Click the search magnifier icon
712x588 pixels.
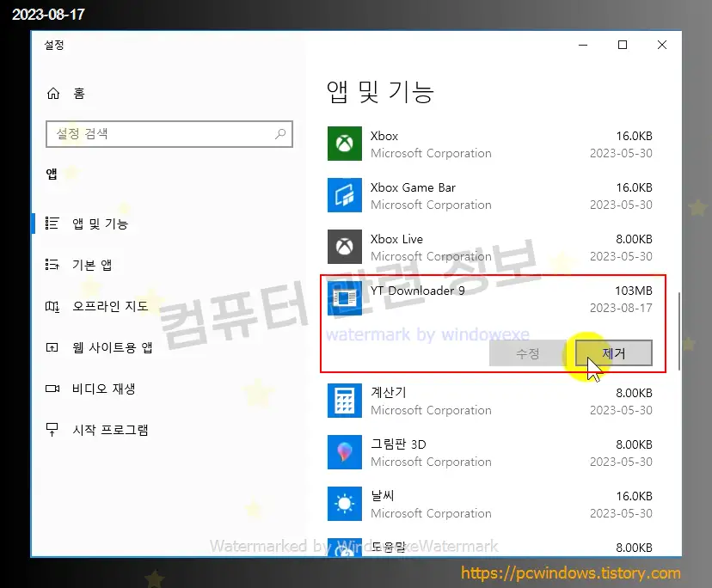(280, 134)
